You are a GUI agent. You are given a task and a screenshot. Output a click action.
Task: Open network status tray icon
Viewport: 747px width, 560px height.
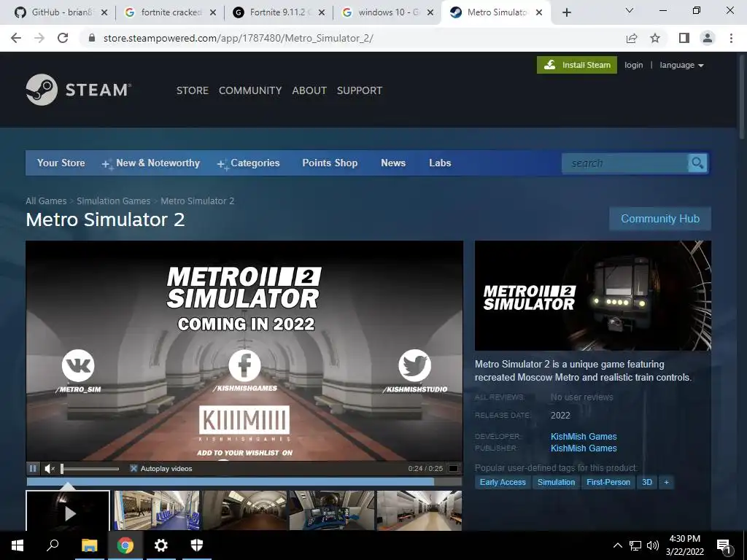(635, 545)
